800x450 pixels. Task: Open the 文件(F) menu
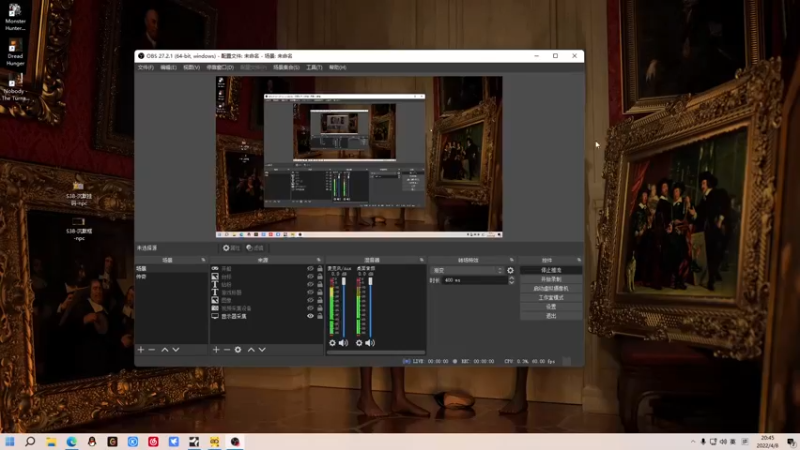(145, 67)
